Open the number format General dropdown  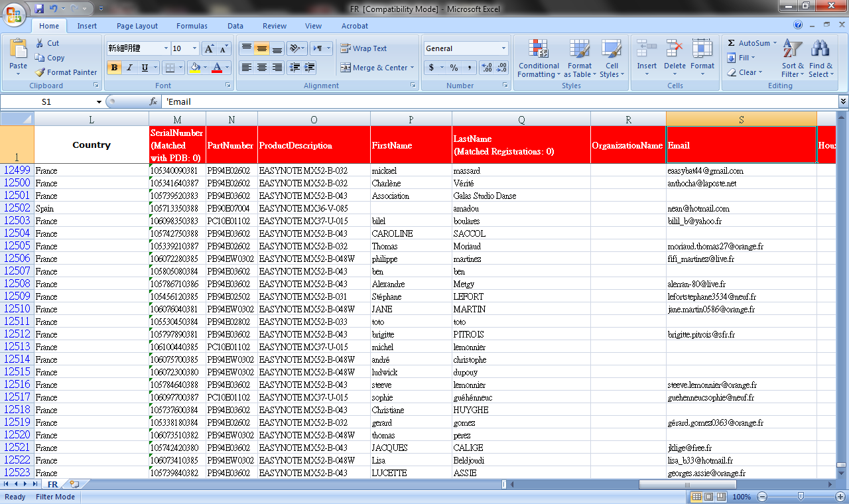point(503,48)
